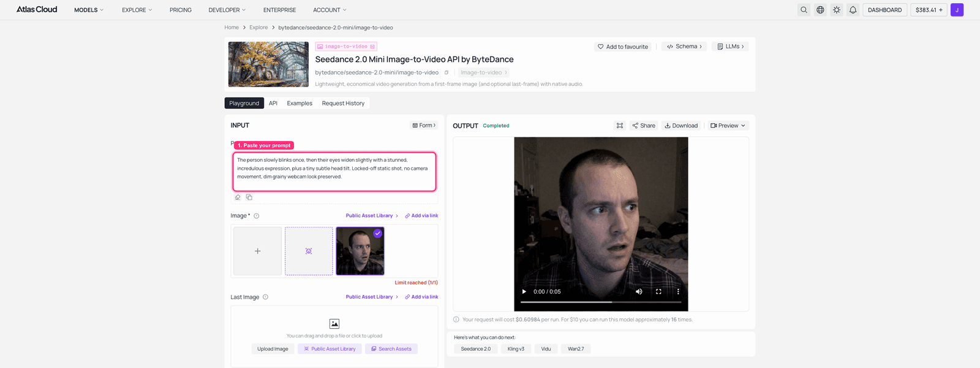Click the image-to-video pink tag

346,47
